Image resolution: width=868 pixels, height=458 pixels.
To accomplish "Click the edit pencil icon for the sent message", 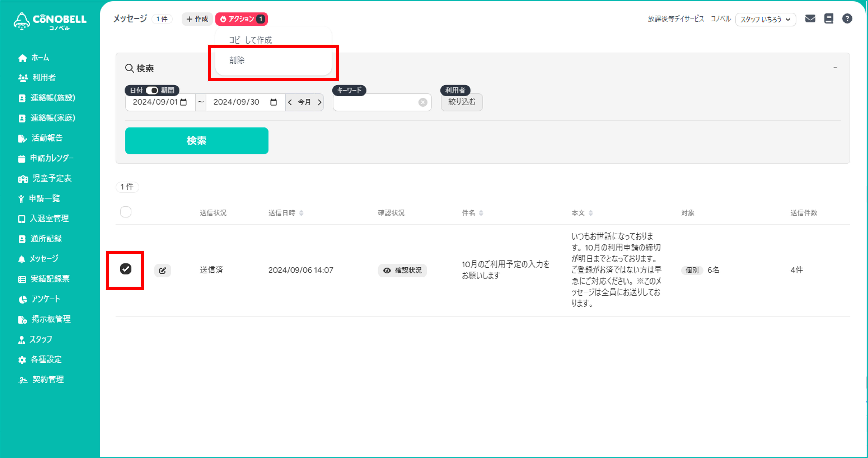I will pyautogui.click(x=162, y=270).
